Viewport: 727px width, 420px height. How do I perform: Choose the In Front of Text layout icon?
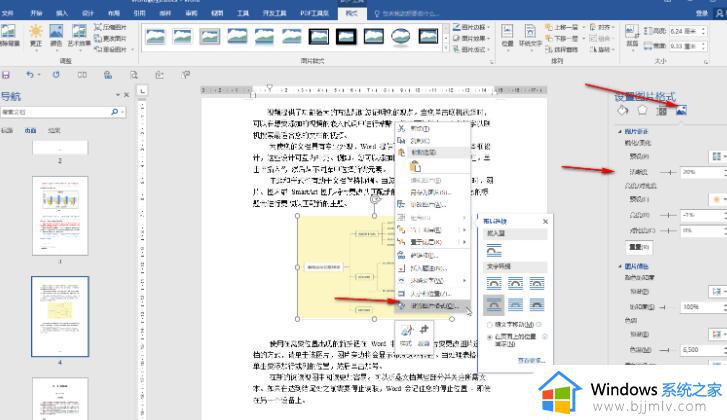point(536,304)
